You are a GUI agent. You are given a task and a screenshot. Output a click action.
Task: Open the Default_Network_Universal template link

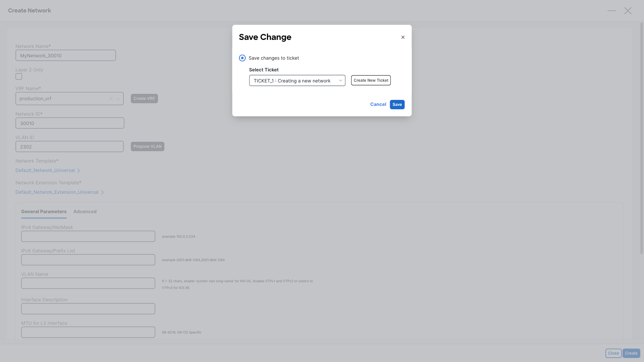[x=45, y=170]
